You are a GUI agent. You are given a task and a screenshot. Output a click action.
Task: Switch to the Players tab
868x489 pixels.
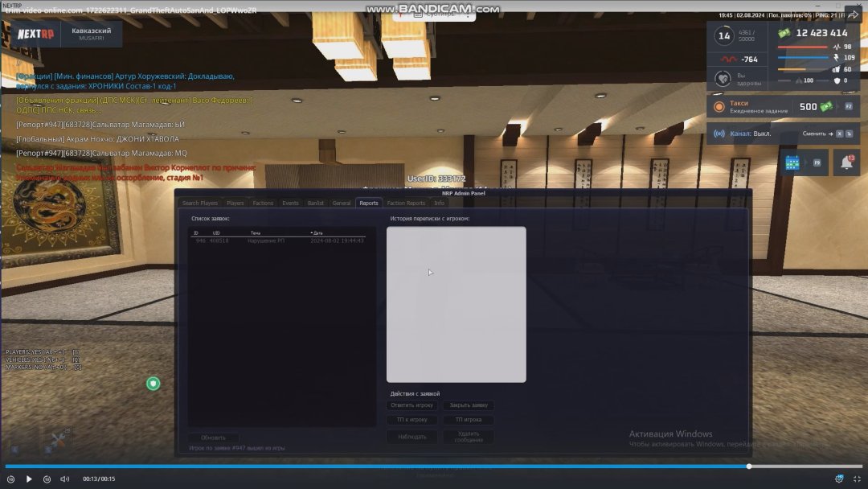pyautogui.click(x=235, y=203)
